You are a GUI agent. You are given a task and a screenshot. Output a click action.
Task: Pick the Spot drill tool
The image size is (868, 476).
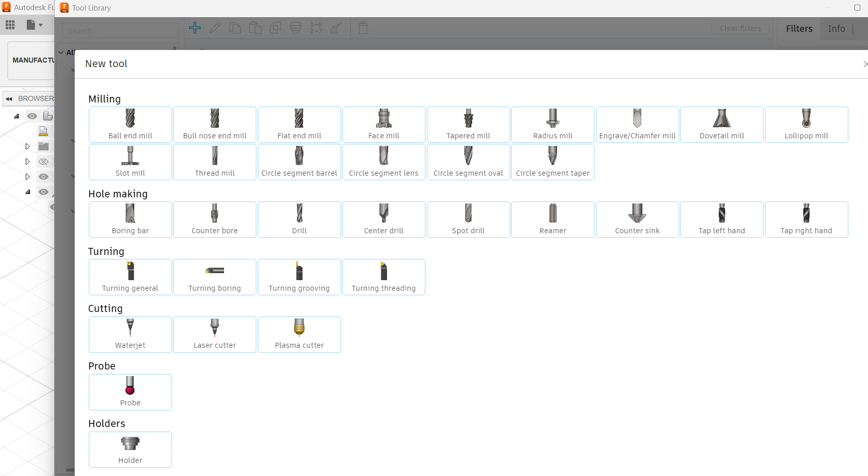point(468,220)
